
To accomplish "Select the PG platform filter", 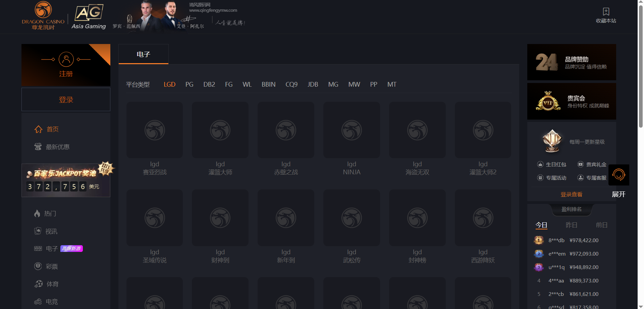I will point(189,85).
